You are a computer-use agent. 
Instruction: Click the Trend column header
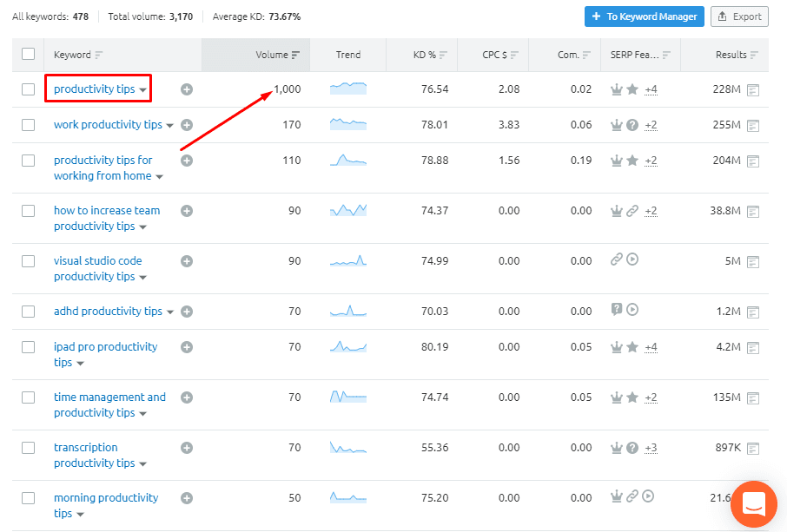348,55
